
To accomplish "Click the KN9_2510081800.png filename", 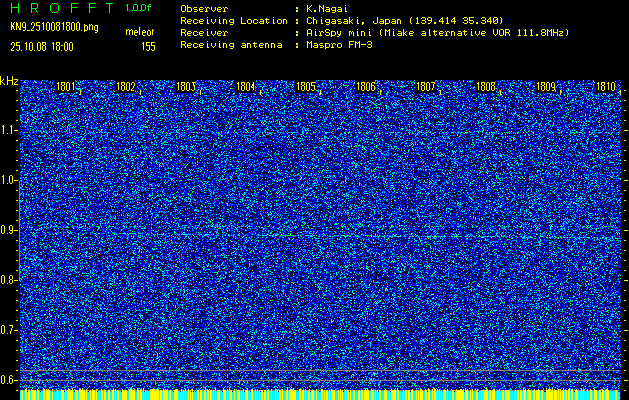I will tap(54, 27).
